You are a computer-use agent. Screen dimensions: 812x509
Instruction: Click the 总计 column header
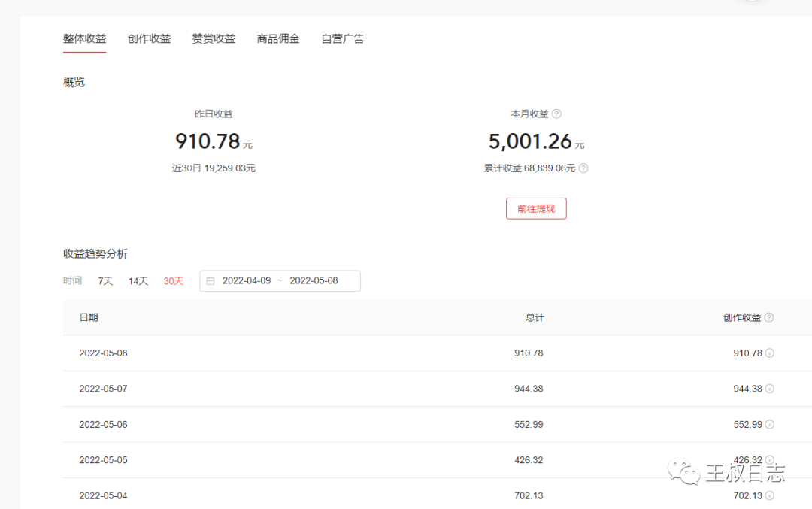click(x=535, y=317)
